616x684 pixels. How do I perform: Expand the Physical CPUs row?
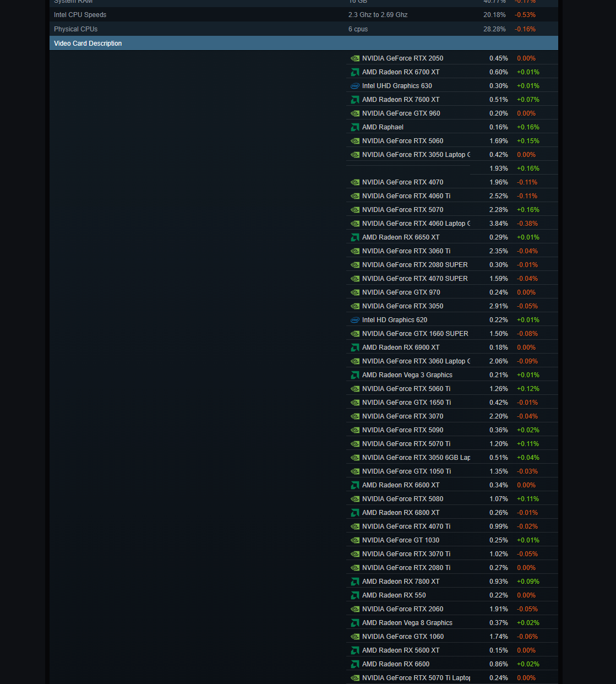coord(304,29)
